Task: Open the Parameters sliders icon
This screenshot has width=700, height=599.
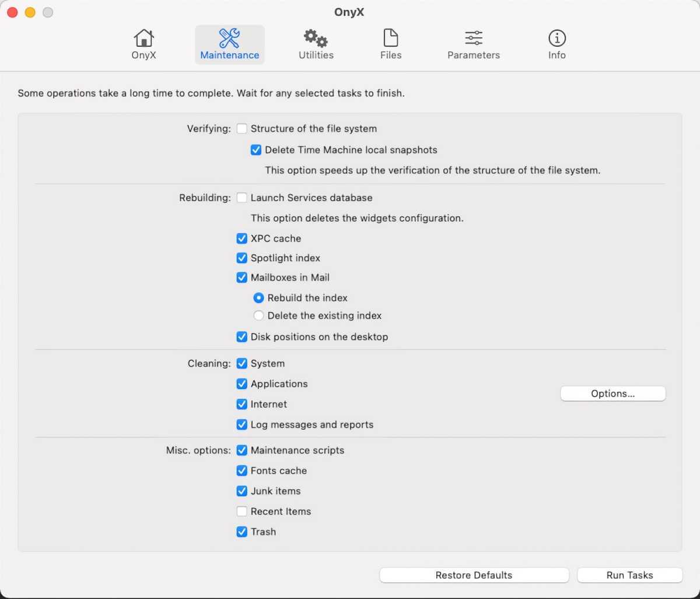Action: pyautogui.click(x=473, y=38)
